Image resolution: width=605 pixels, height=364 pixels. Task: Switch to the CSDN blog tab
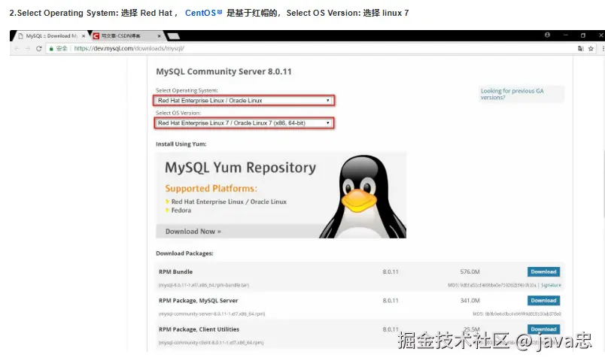[127, 36]
